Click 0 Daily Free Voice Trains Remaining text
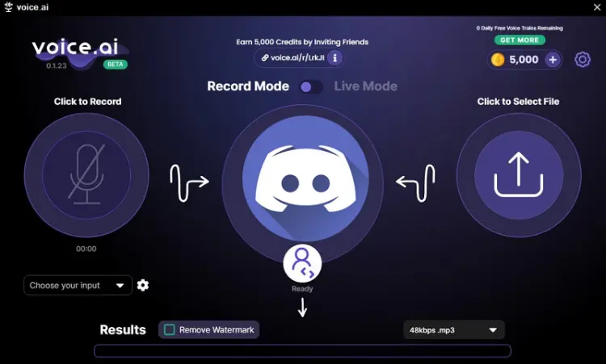This screenshot has width=606, height=364. (x=520, y=28)
